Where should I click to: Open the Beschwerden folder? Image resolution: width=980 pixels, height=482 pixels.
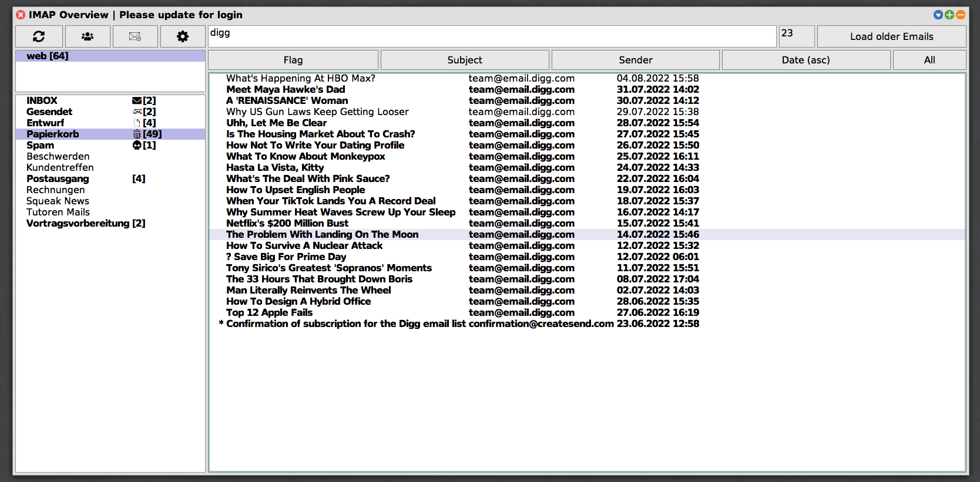point(110,157)
